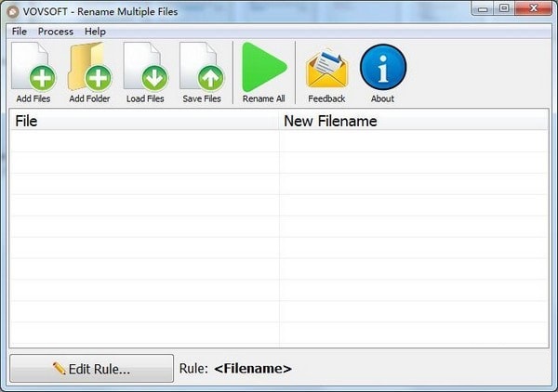This screenshot has width=558, height=392.
Task: Sort by the File column header
Action: click(x=144, y=121)
